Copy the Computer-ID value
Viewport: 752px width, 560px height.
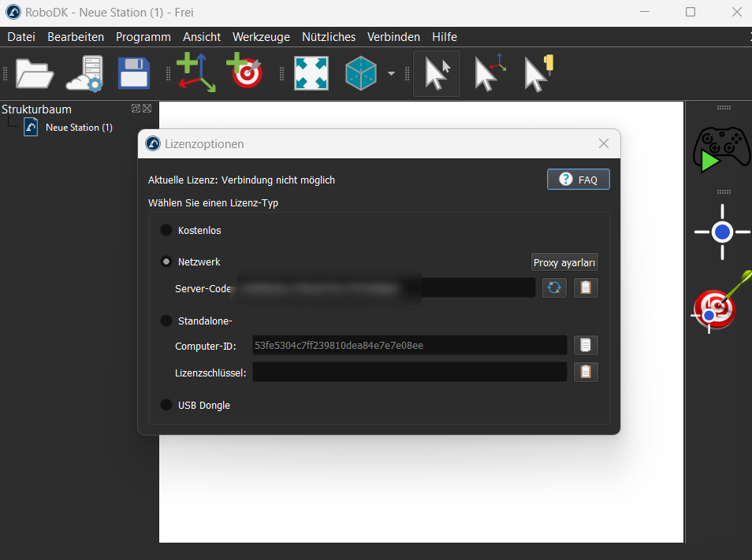tap(586, 345)
